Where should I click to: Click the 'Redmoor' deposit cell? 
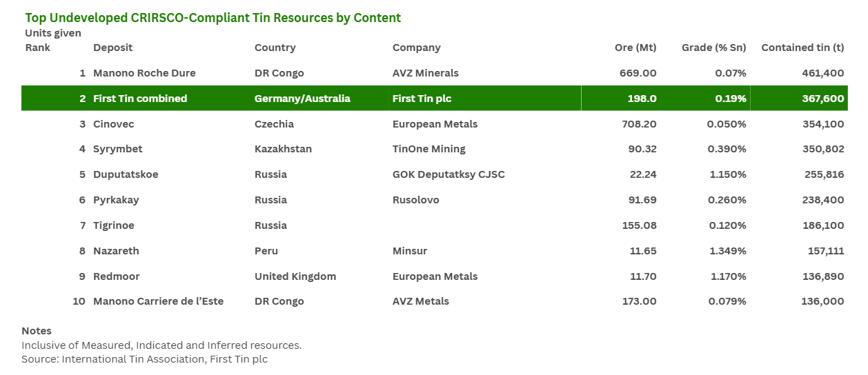(x=117, y=276)
